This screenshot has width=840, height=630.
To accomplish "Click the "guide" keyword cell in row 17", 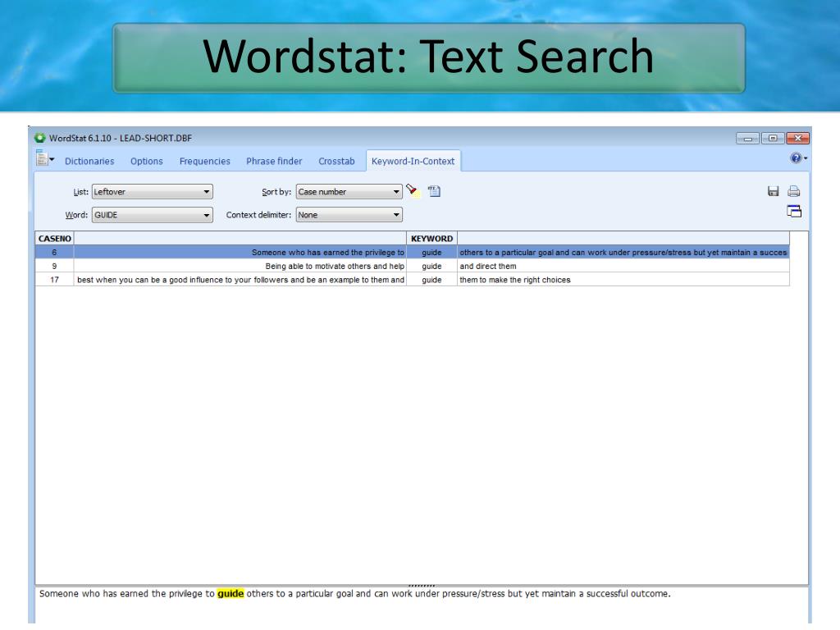I will (x=431, y=280).
